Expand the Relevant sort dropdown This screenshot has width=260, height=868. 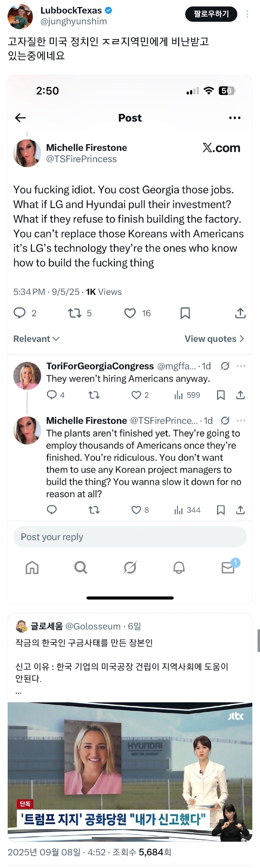(x=36, y=339)
